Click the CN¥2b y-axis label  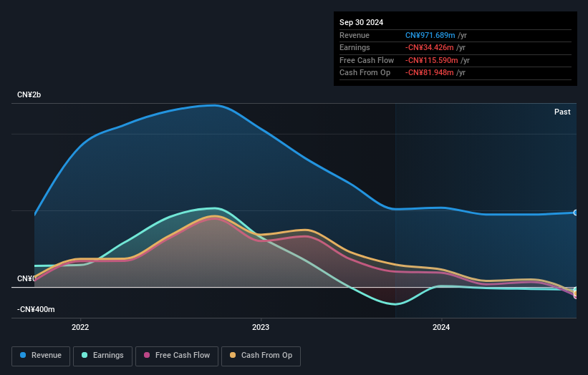point(29,94)
